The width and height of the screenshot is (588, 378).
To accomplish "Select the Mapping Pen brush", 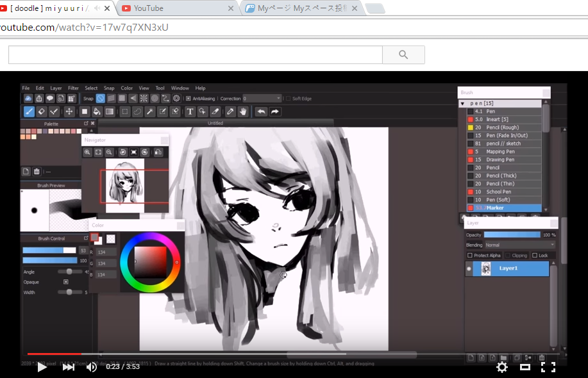I will (x=503, y=151).
